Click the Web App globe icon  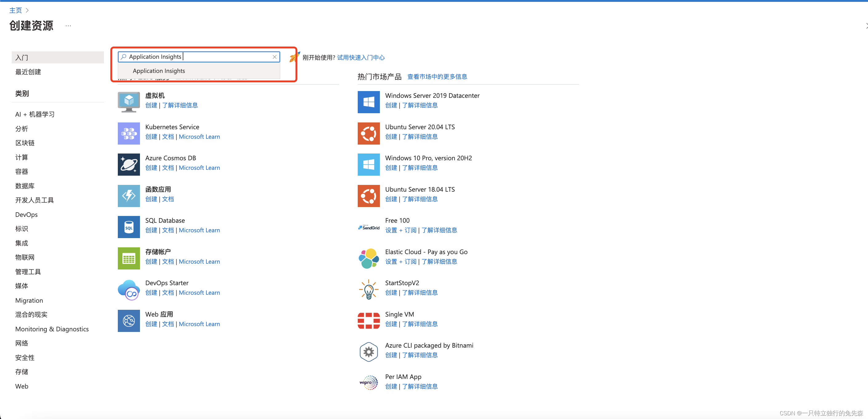129,321
